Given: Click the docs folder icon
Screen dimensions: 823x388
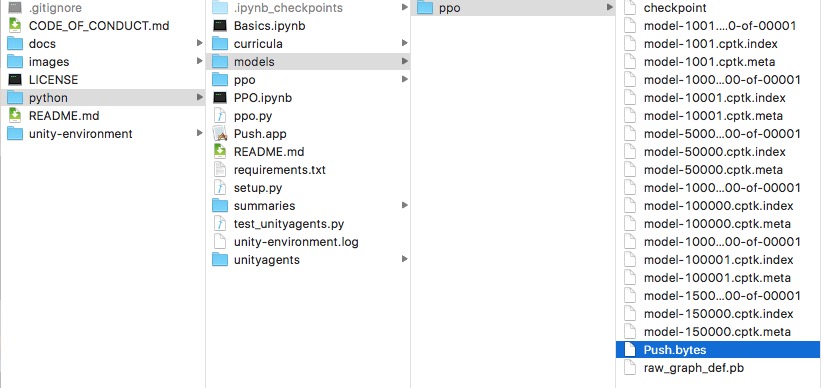Looking at the screenshot, I should [x=15, y=44].
